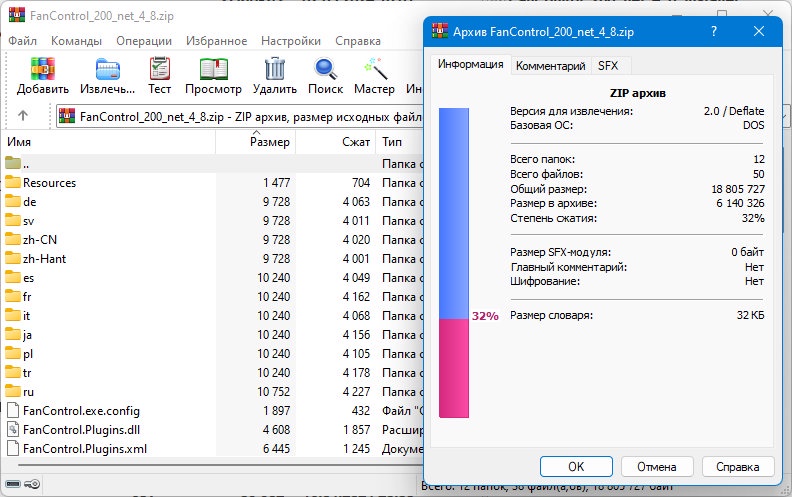792x497 pixels.
Task: Sort the list by the Размер column
Action: pos(256,142)
